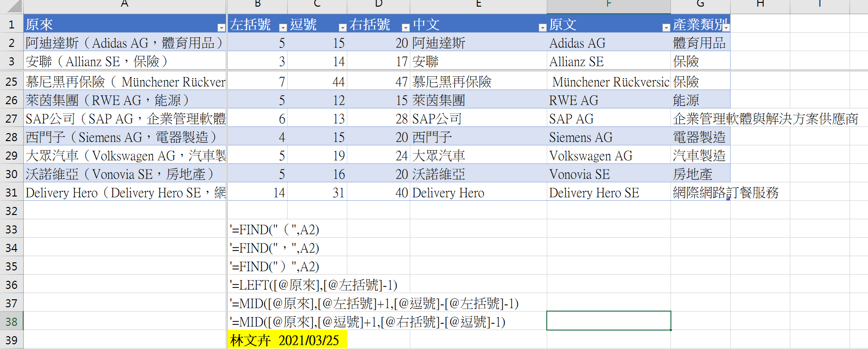Select the 產業類別 cell 電器製造
This screenshot has width=868, height=349.
coord(700,137)
